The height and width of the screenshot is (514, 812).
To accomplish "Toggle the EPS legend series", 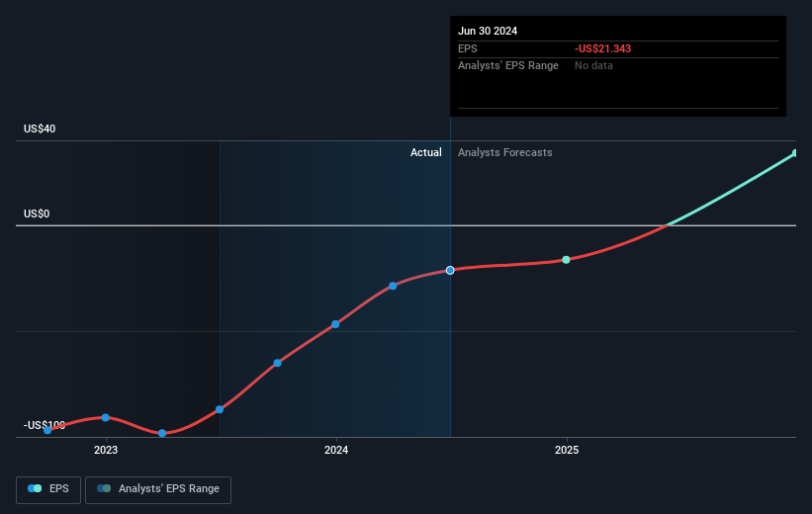I will coord(48,489).
